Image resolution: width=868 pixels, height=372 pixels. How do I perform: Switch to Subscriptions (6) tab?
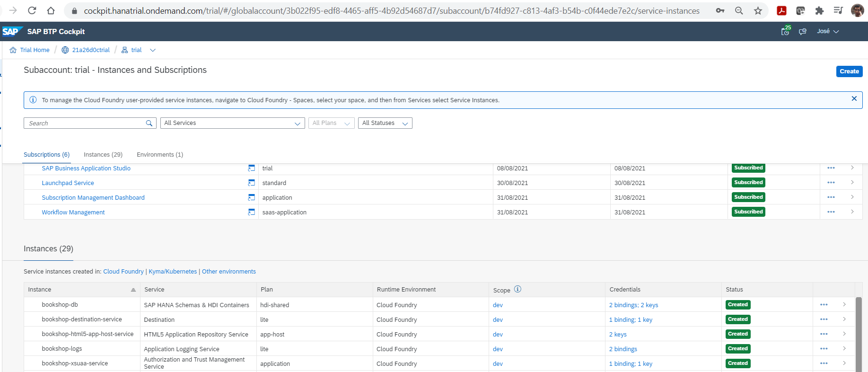(47, 155)
